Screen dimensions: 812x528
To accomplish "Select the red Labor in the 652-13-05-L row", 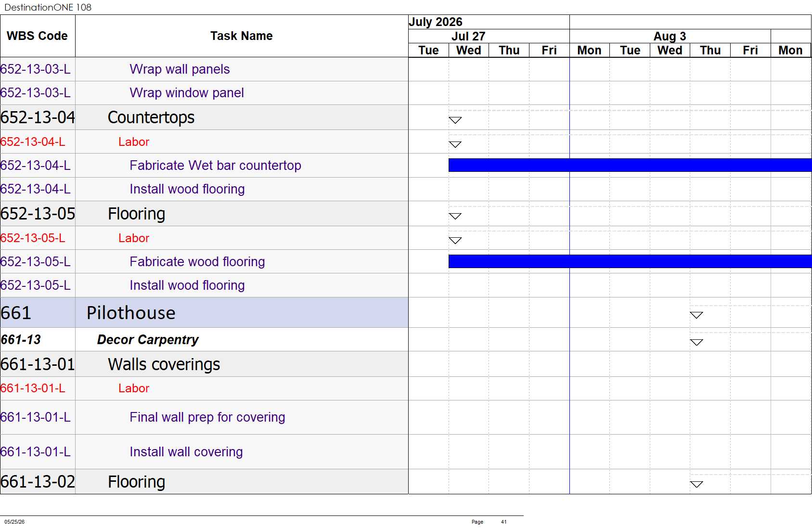I will click(134, 238).
